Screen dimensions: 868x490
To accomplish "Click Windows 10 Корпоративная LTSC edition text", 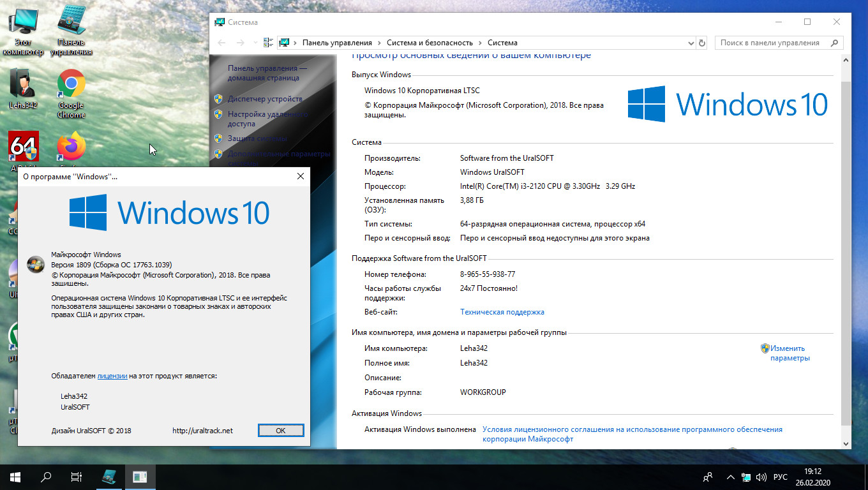I will pos(422,91).
